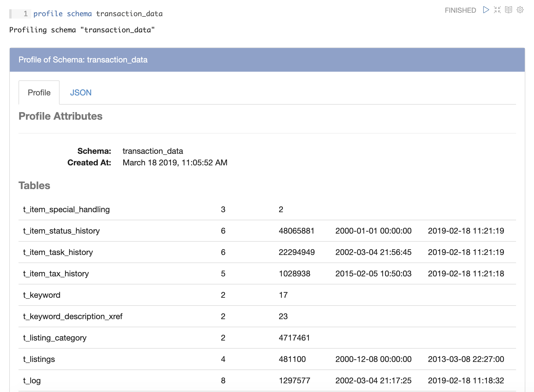Click the end date 2013-03-08 22:27:00
The image size is (534, 392).
(466, 359)
